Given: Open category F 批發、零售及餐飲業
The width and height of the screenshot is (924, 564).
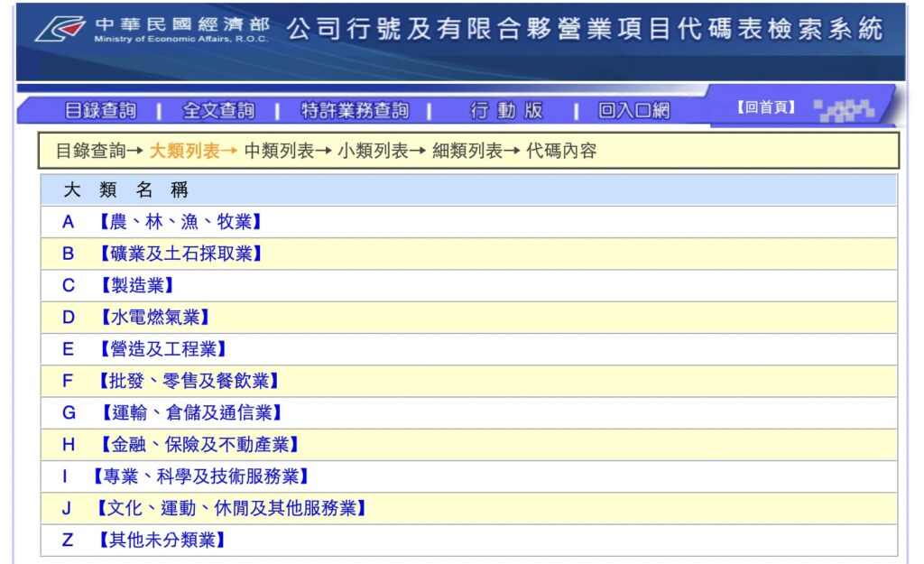Looking at the screenshot, I should coord(187,381).
